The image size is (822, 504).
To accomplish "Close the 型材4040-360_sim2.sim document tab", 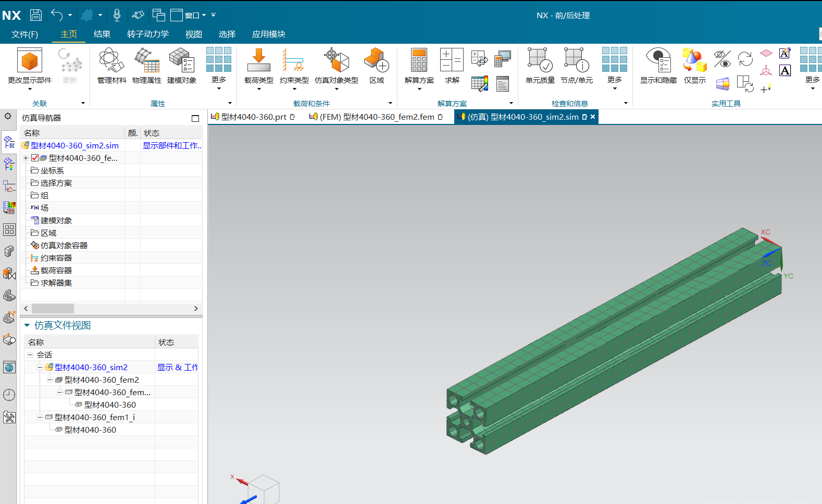I will pyautogui.click(x=593, y=117).
